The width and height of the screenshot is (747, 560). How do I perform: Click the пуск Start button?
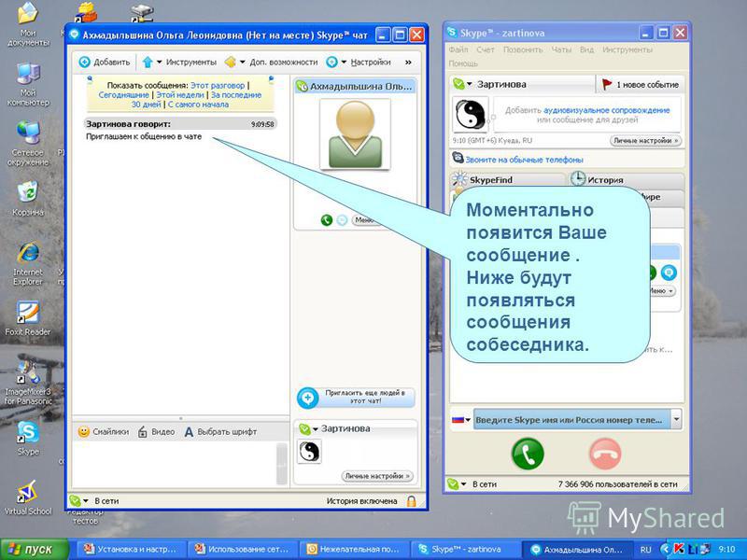pos(35,549)
